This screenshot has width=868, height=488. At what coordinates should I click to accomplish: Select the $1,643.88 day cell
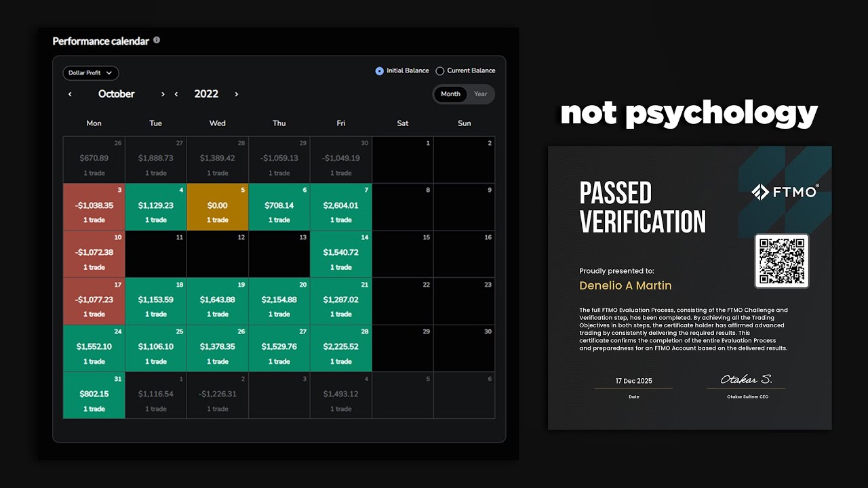click(x=218, y=301)
